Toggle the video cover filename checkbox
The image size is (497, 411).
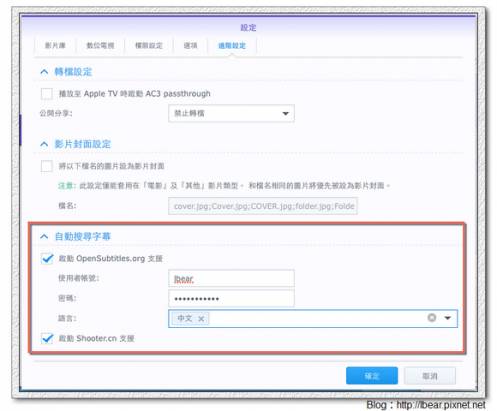pyautogui.click(x=47, y=166)
